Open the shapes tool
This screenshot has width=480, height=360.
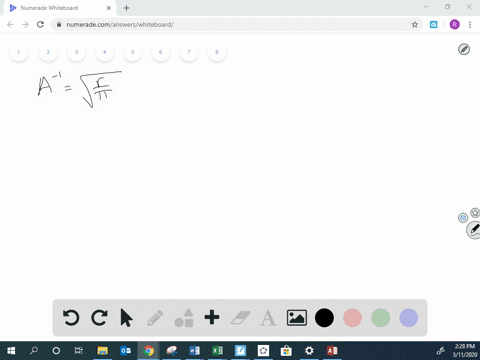184,318
